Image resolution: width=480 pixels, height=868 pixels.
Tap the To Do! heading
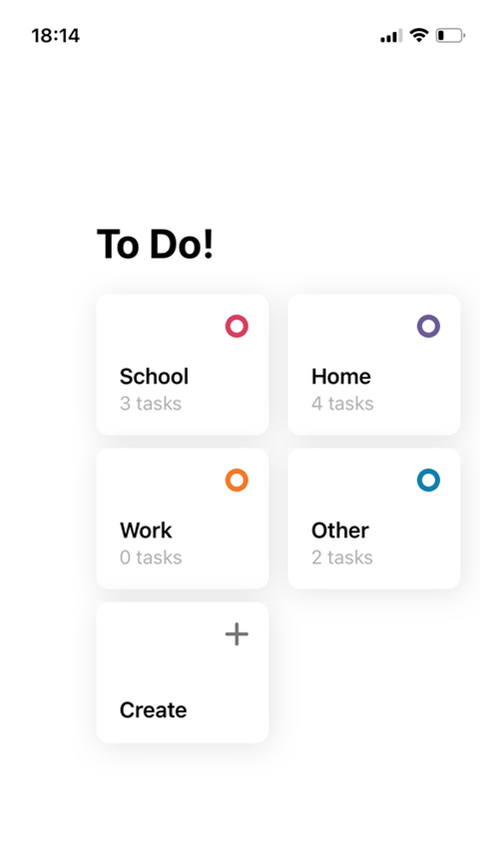155,244
